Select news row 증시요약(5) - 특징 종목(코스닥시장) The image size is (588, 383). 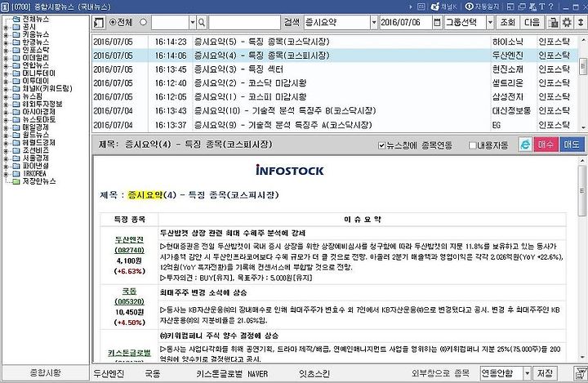click(x=336, y=42)
